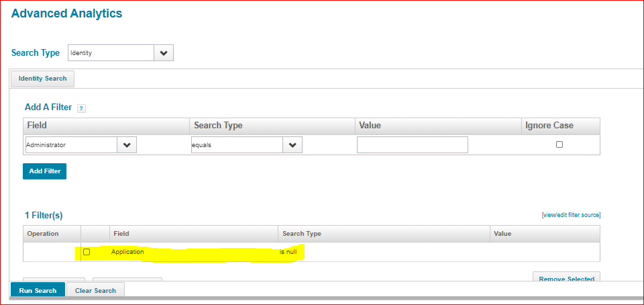This screenshot has height=305, width=644.
Task: Click the help icon beside Add A Filter
Action: pos(81,108)
